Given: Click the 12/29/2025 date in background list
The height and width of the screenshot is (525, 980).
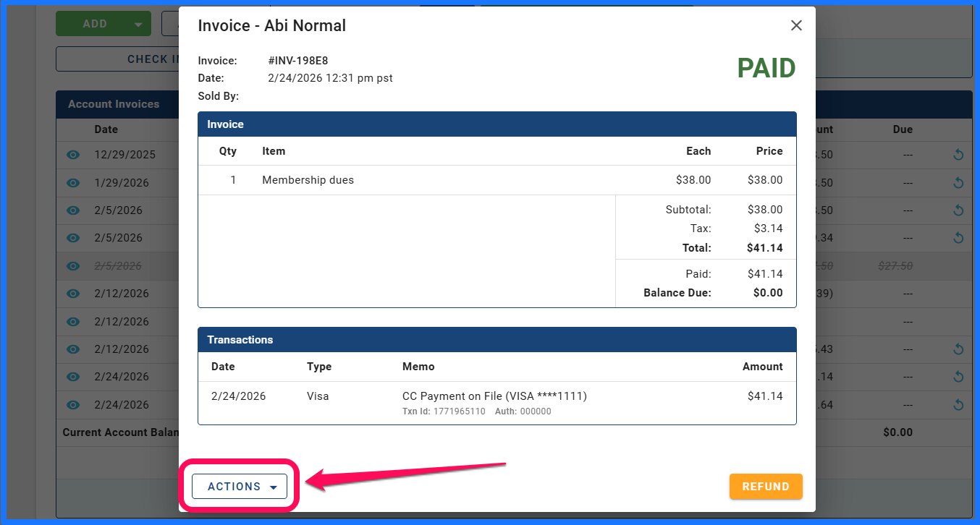Looking at the screenshot, I should (x=124, y=155).
